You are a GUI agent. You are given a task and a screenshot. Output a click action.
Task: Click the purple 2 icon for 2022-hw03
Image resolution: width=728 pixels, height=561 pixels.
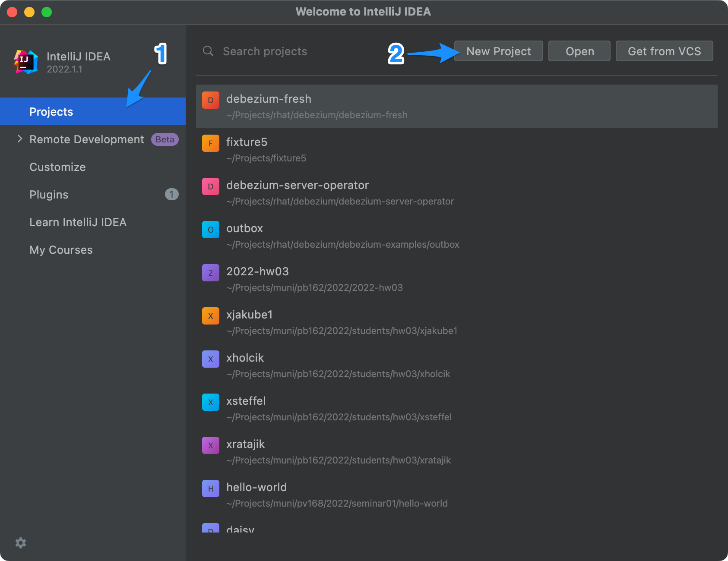coord(211,273)
